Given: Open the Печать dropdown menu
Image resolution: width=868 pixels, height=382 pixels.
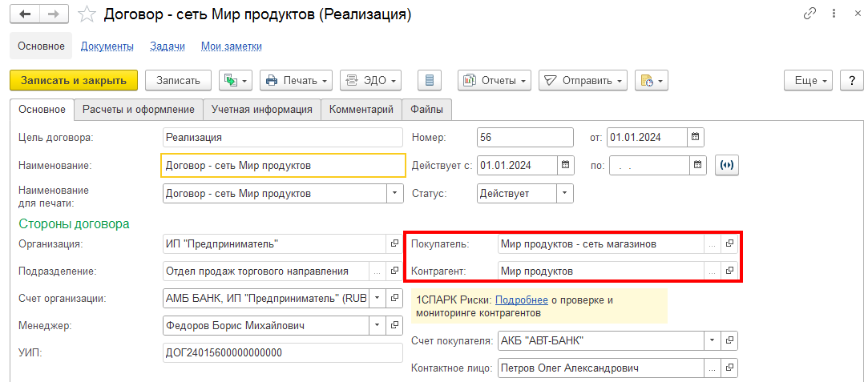Looking at the screenshot, I should pos(297,80).
